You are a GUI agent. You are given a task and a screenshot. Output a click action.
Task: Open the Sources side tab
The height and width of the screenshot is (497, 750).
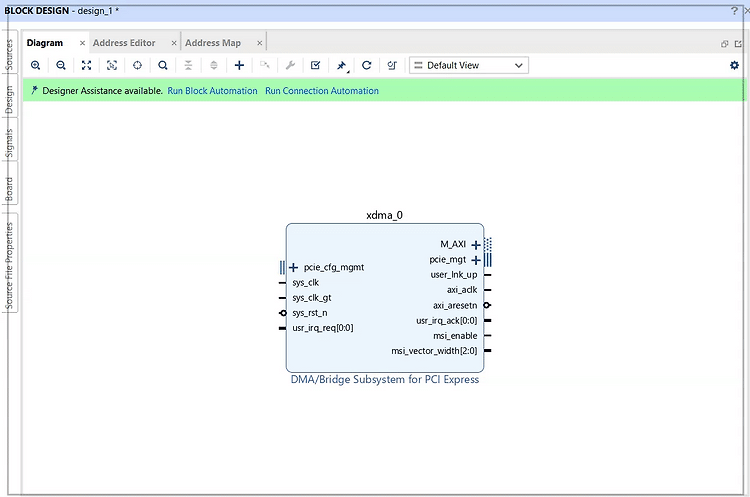9,53
